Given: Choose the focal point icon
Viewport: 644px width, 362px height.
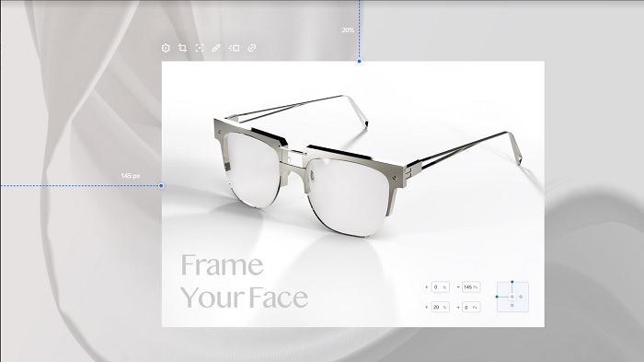Looking at the screenshot, I should [x=200, y=48].
